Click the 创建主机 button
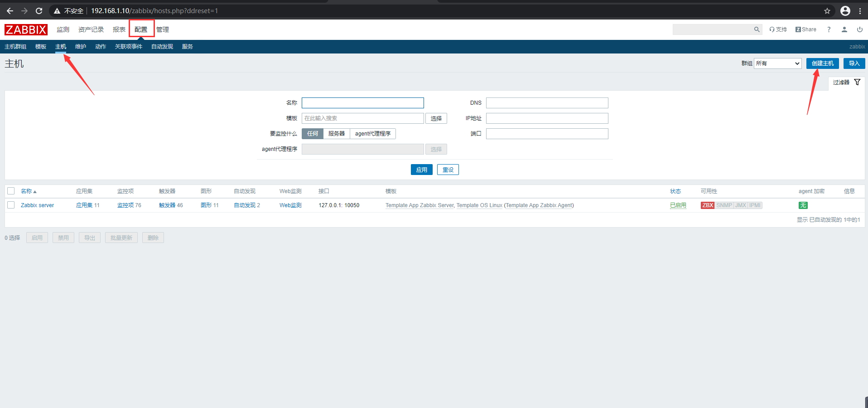 coord(823,63)
